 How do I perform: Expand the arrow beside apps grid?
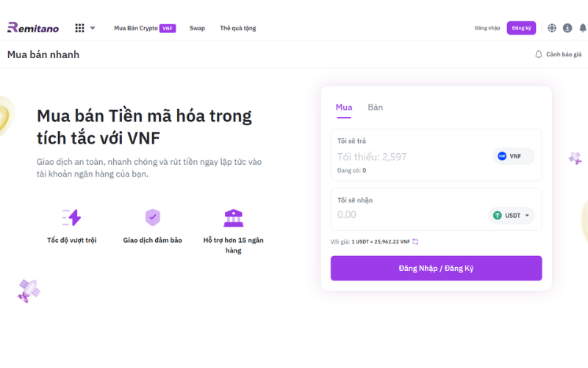pos(93,28)
